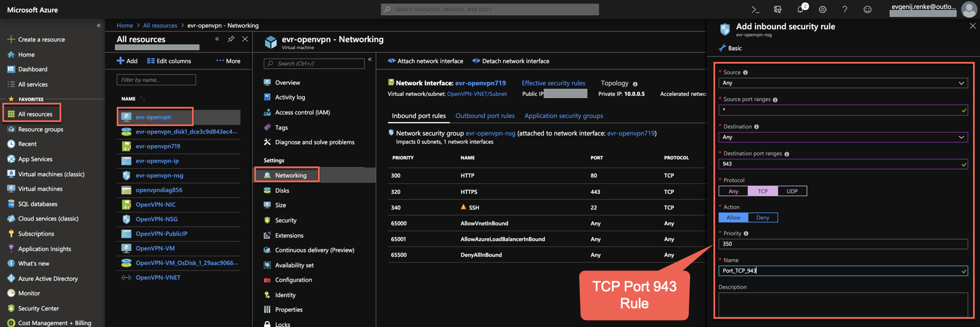Collapse the VM resource menu

coord(370,60)
